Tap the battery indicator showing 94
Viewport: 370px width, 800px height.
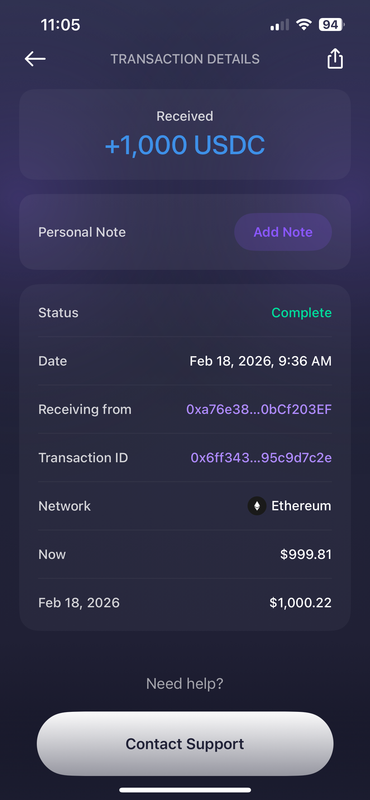(332, 24)
